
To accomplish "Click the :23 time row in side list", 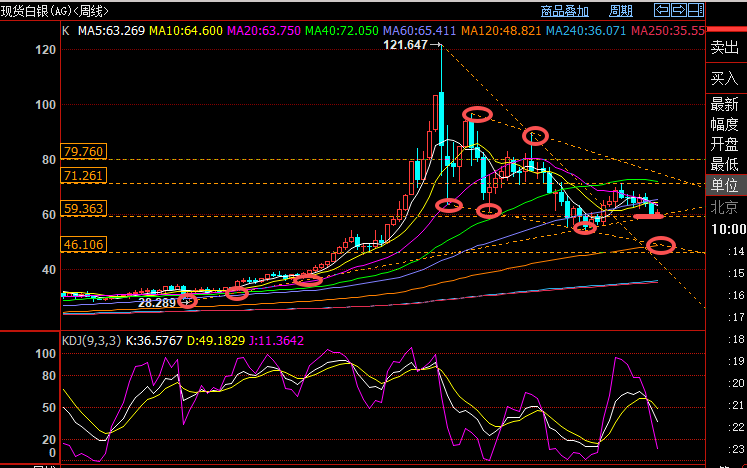I will [737, 449].
